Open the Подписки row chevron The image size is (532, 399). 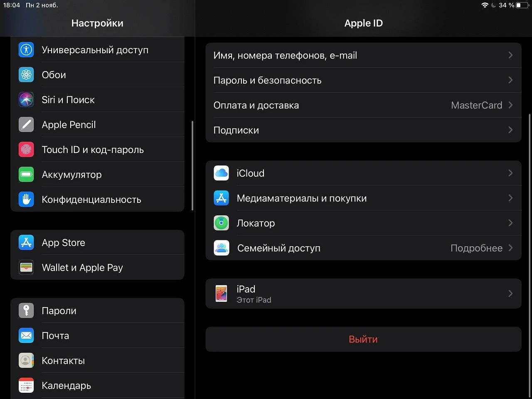click(x=510, y=130)
